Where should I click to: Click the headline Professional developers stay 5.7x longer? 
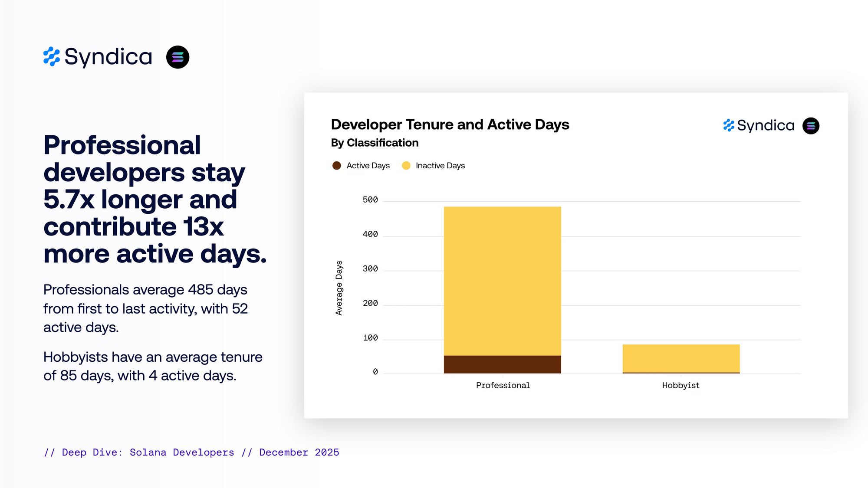pos(154,199)
